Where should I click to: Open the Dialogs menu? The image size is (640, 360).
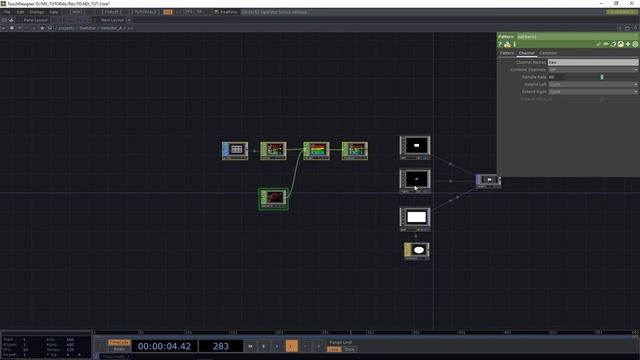(x=37, y=12)
